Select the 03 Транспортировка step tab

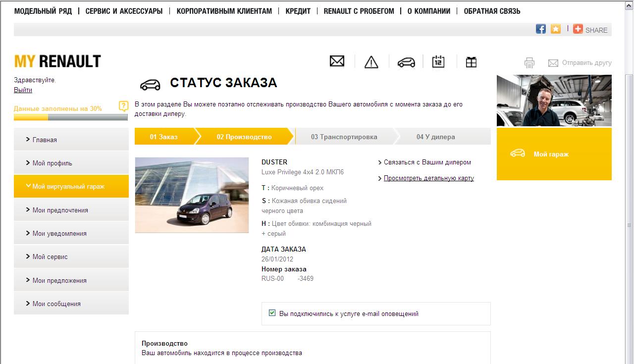click(x=344, y=137)
